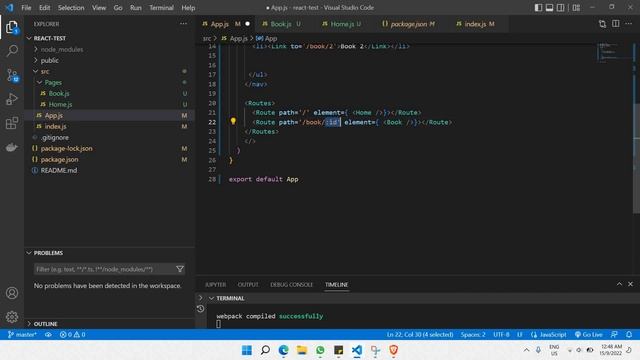Split the editor to the right
This screenshot has height=360, width=640.
pyautogui.click(x=616, y=24)
